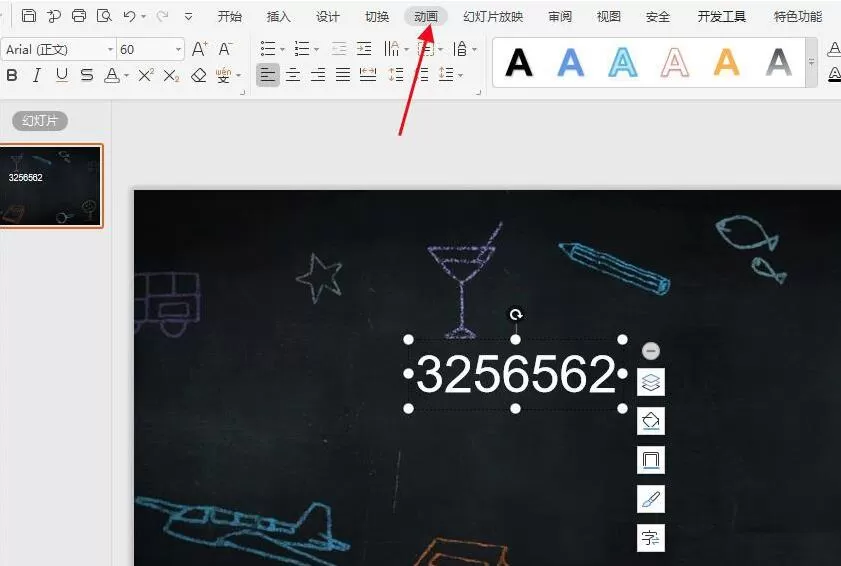Viewport: 841px width, 566px height.
Task: Toggle subscript X₂ formatting
Action: 171,76
